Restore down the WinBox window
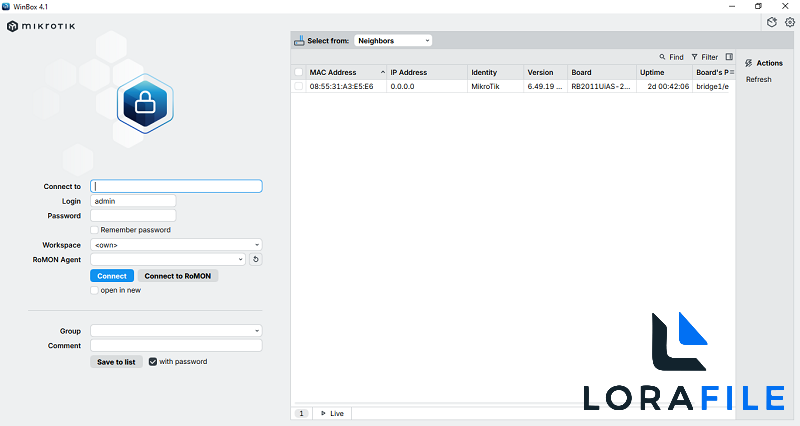 point(758,6)
